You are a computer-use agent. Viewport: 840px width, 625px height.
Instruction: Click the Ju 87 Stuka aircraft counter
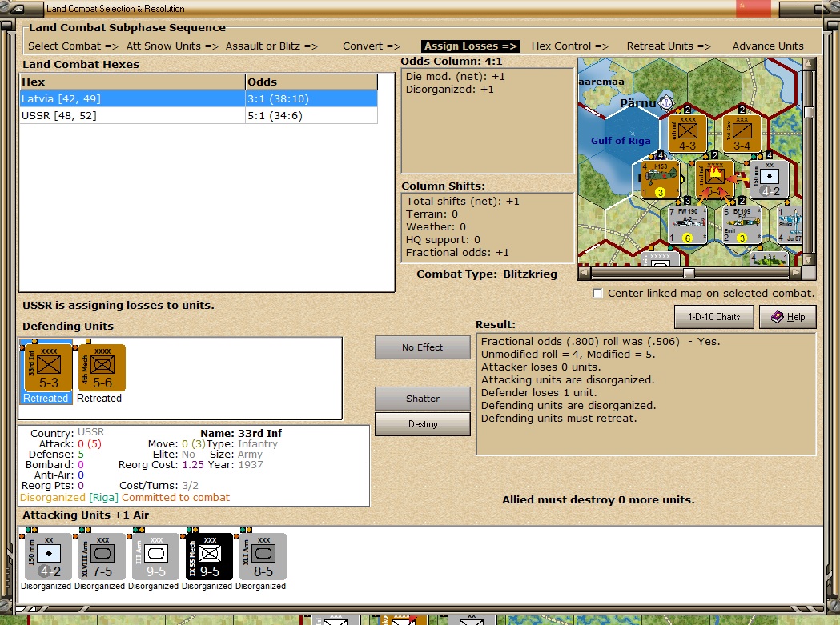(x=790, y=225)
